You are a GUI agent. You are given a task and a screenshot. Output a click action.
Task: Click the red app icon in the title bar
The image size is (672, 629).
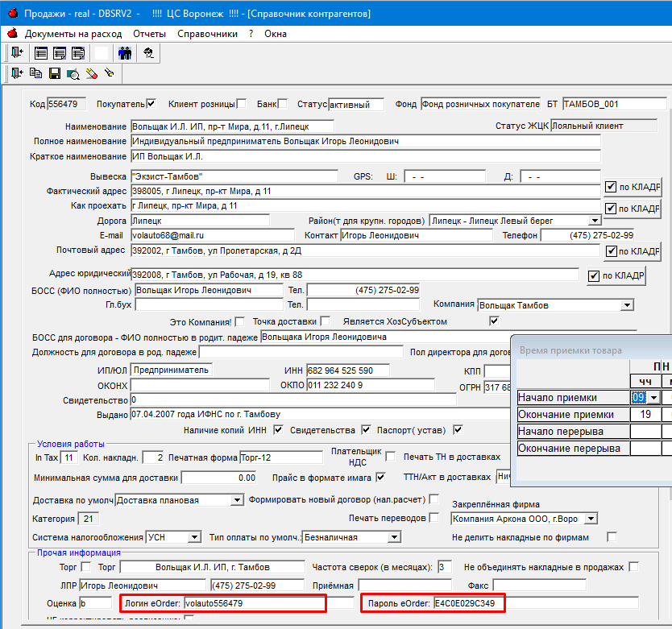coord(13,13)
